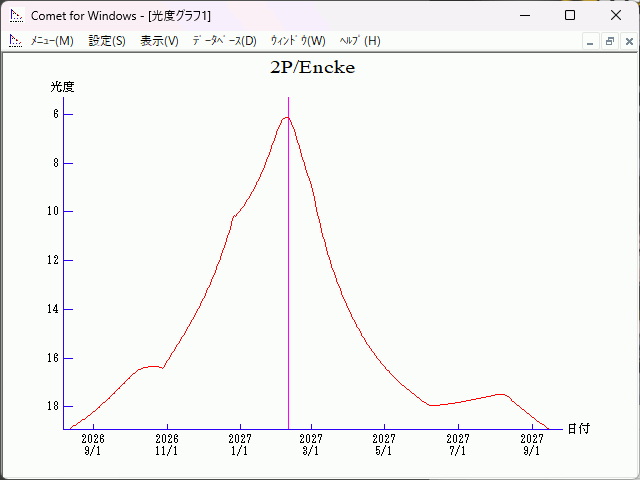This screenshot has width=640, height=480.
Task: Open the document icon in menu bar
Action: (x=15, y=41)
